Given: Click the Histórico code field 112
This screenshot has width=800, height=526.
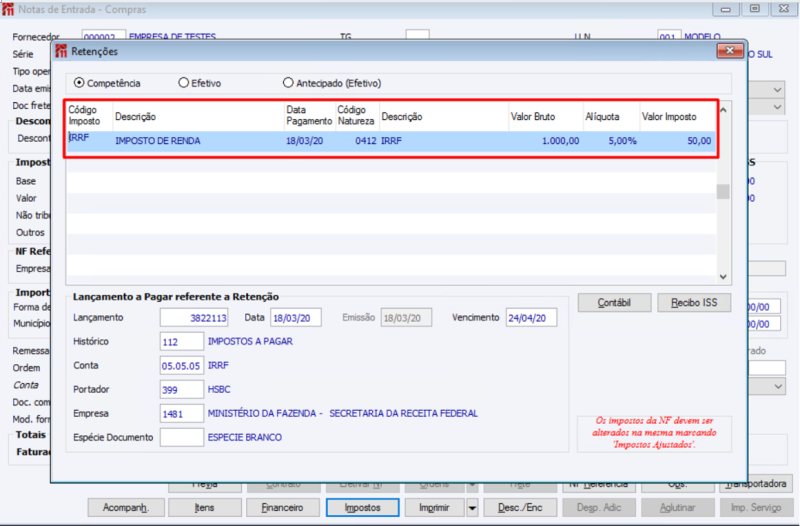Looking at the screenshot, I should point(182,341).
